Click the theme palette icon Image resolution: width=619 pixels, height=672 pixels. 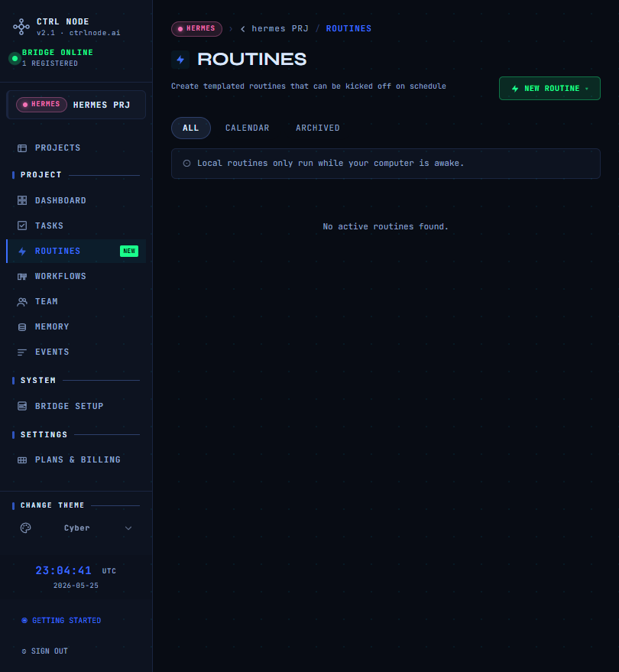coord(26,528)
